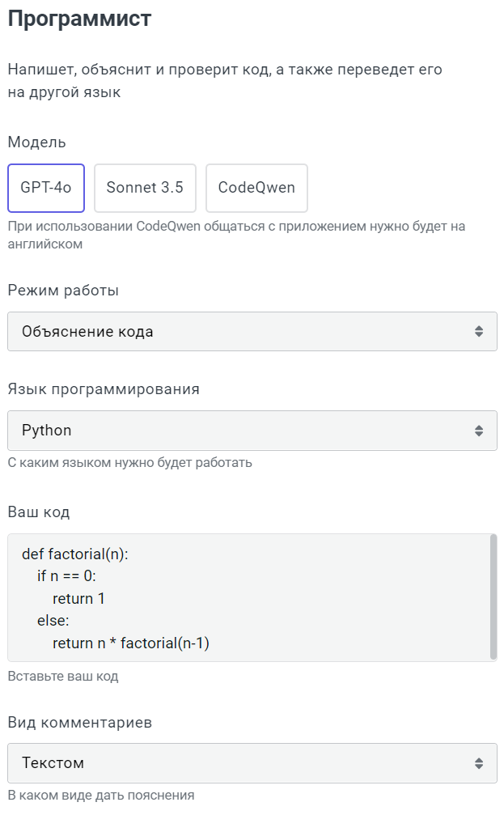Click the 'Ваш код' field label
This screenshot has height=815, width=504.
pyautogui.click(x=39, y=511)
